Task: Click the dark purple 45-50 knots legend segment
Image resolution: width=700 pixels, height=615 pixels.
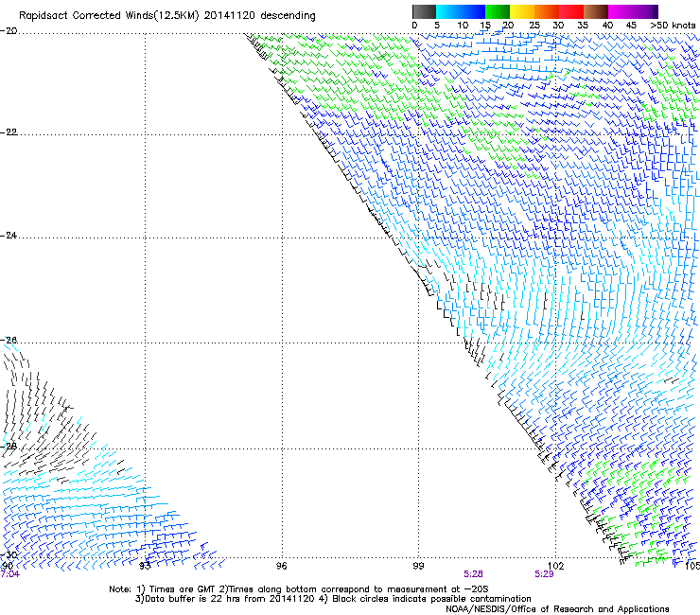Action: (x=645, y=11)
